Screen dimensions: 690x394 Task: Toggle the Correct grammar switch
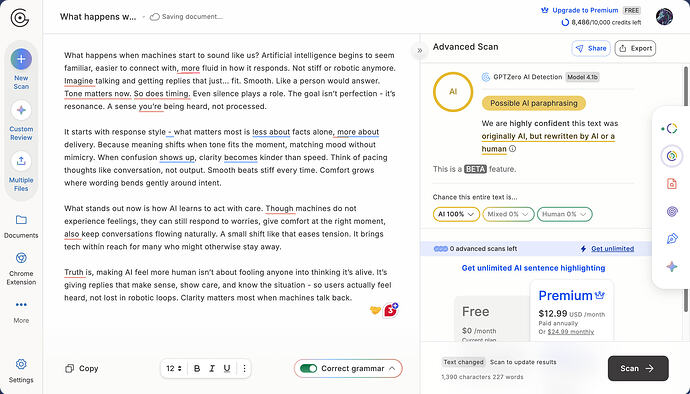pyautogui.click(x=308, y=368)
